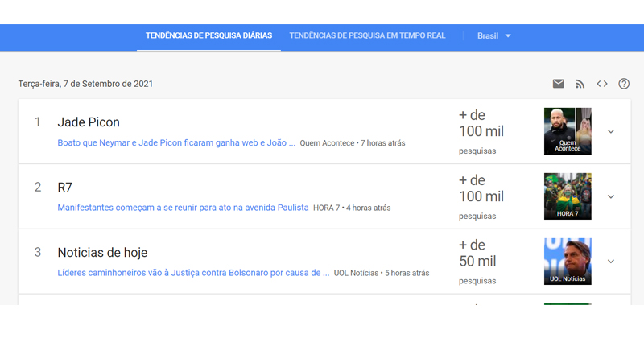Open the Quem Acontece thumbnail image

click(x=568, y=131)
